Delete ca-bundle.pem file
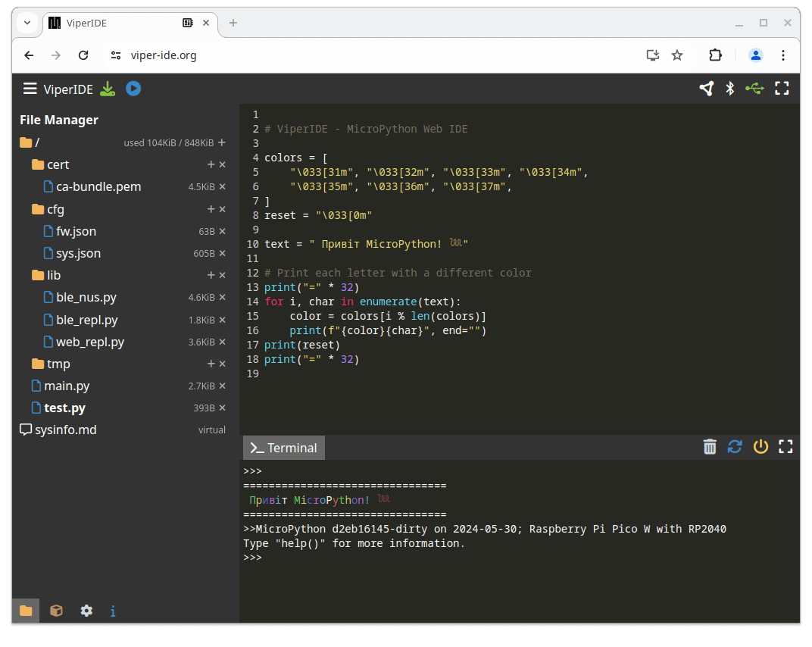 point(222,186)
